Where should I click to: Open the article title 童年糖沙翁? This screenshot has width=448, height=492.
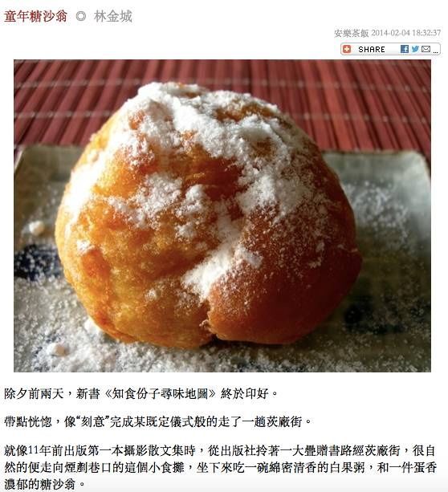(x=35, y=16)
